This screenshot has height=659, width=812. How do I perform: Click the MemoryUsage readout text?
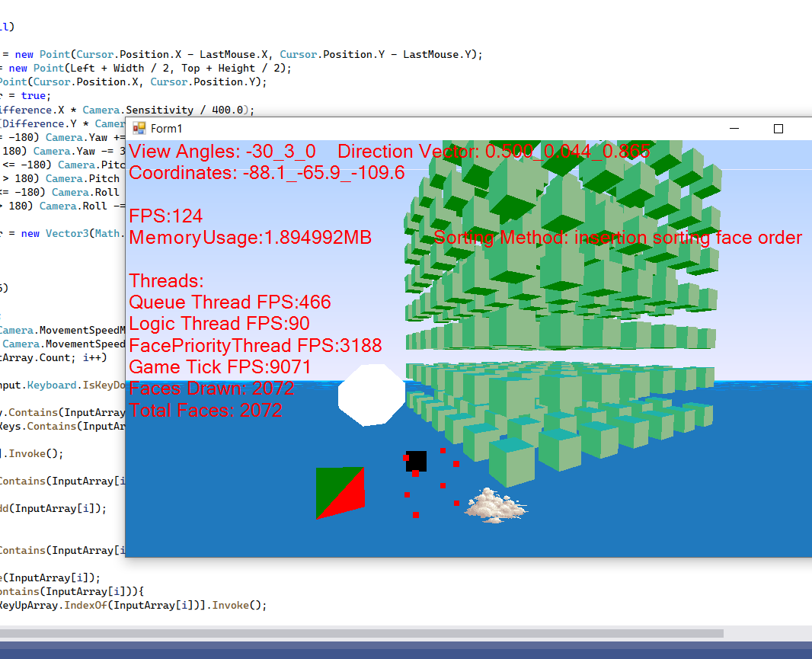pyautogui.click(x=250, y=238)
